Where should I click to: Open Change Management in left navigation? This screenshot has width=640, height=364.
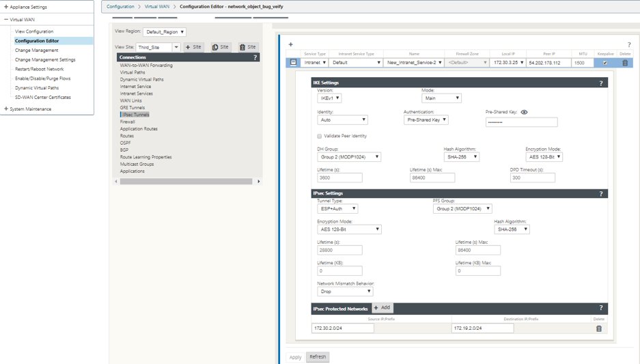coord(37,50)
